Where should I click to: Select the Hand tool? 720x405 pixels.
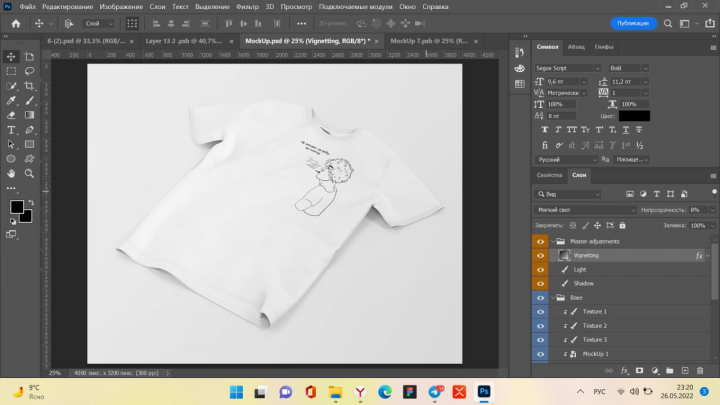11,174
